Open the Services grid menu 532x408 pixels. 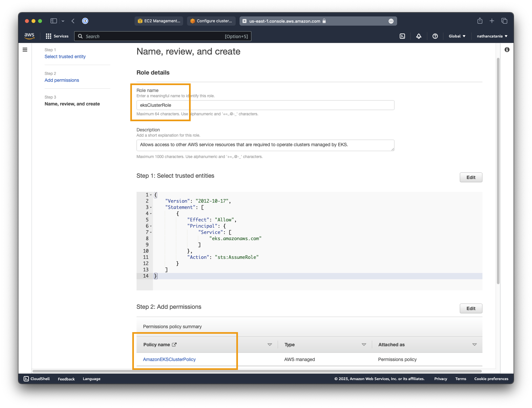[57, 36]
